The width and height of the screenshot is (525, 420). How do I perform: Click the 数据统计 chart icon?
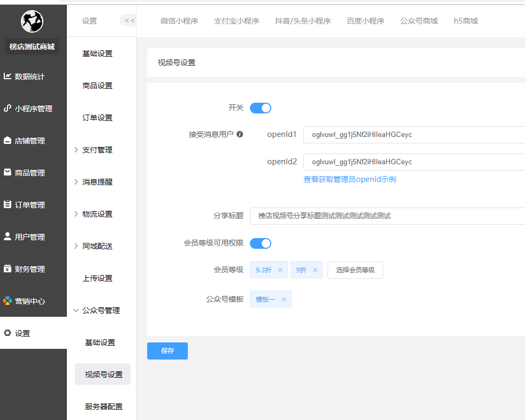click(7, 76)
